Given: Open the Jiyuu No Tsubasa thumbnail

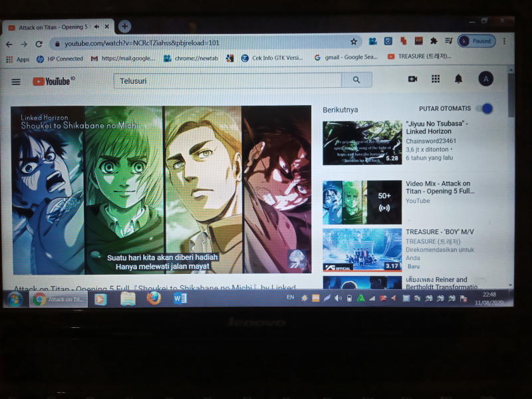Looking at the screenshot, I should 362,143.
